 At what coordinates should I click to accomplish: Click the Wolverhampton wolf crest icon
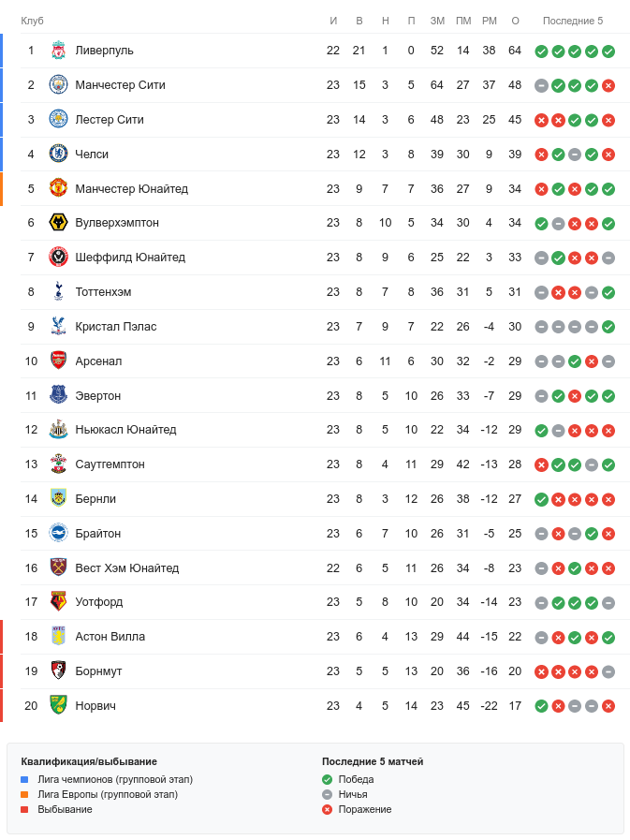(x=58, y=223)
